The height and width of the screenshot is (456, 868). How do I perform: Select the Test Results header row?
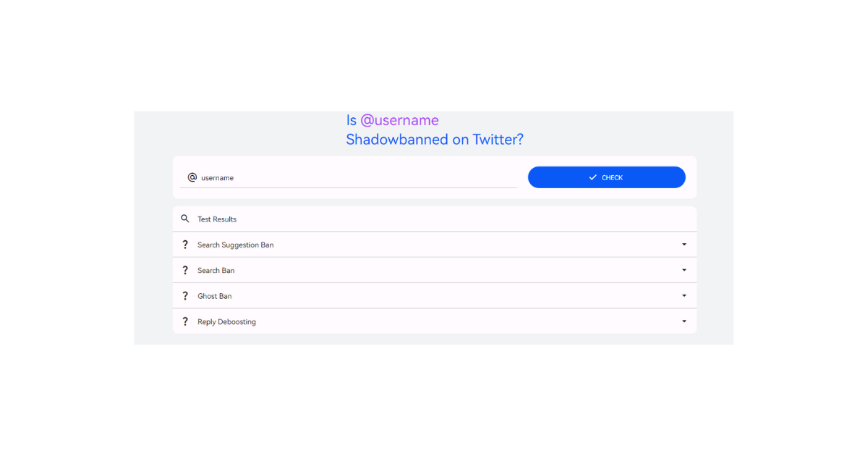tap(217, 219)
